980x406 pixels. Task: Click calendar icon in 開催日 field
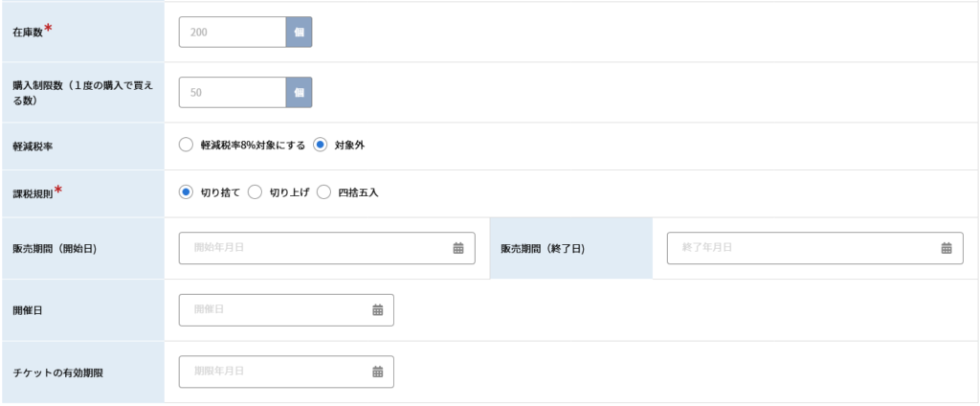377,309
